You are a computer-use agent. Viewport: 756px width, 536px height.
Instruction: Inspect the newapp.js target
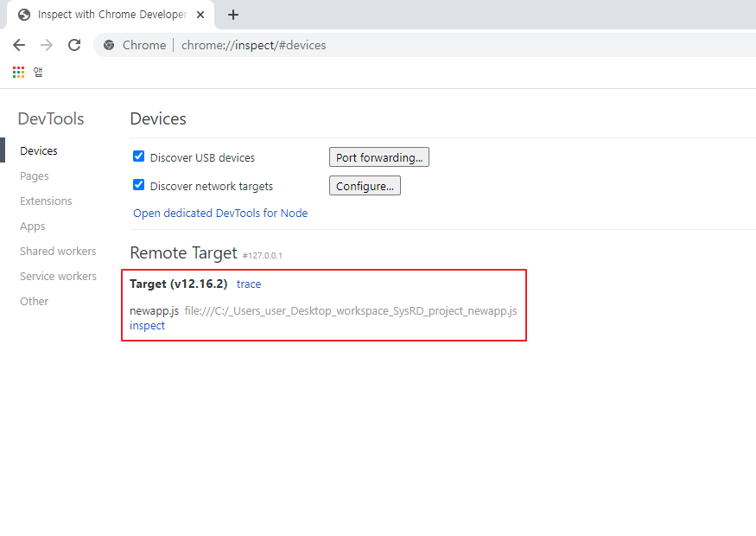pos(147,326)
